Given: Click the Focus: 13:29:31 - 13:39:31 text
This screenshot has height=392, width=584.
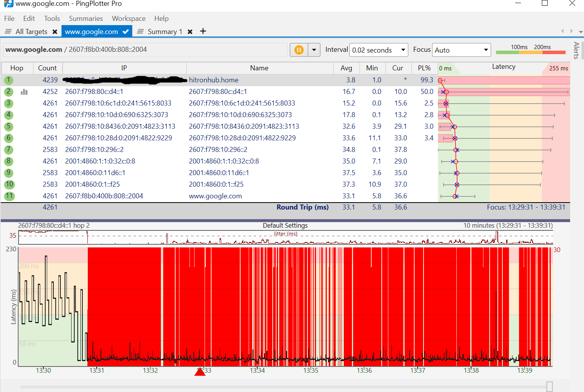Looking at the screenshot, I should [526, 207].
